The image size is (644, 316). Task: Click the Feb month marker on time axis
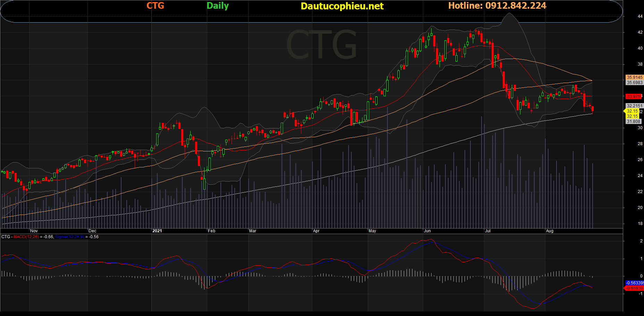tap(211, 231)
